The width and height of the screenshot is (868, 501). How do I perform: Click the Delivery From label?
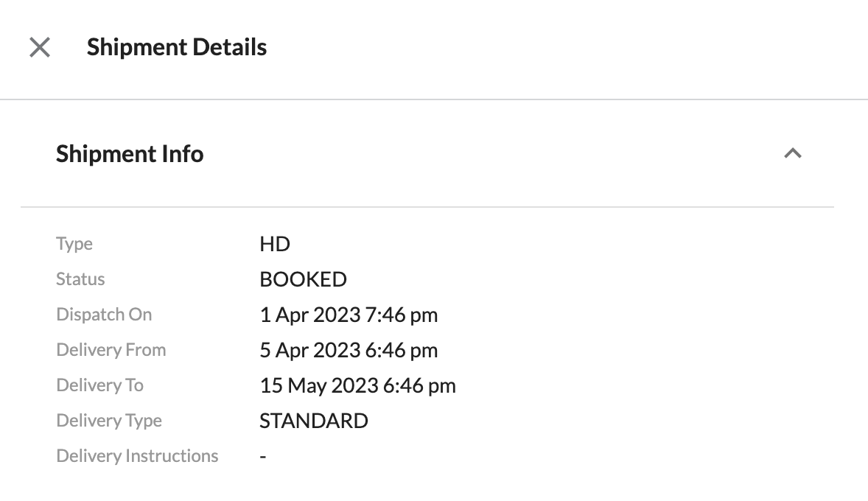(111, 350)
